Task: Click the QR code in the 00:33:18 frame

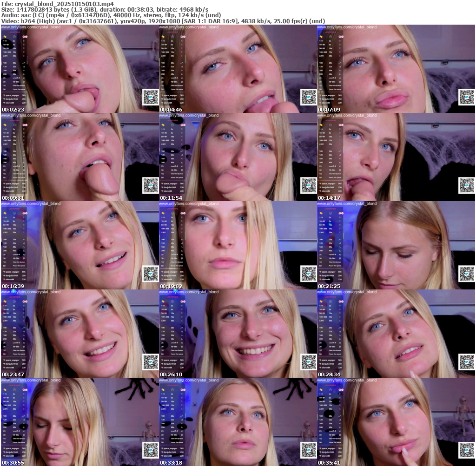Action: [x=308, y=450]
